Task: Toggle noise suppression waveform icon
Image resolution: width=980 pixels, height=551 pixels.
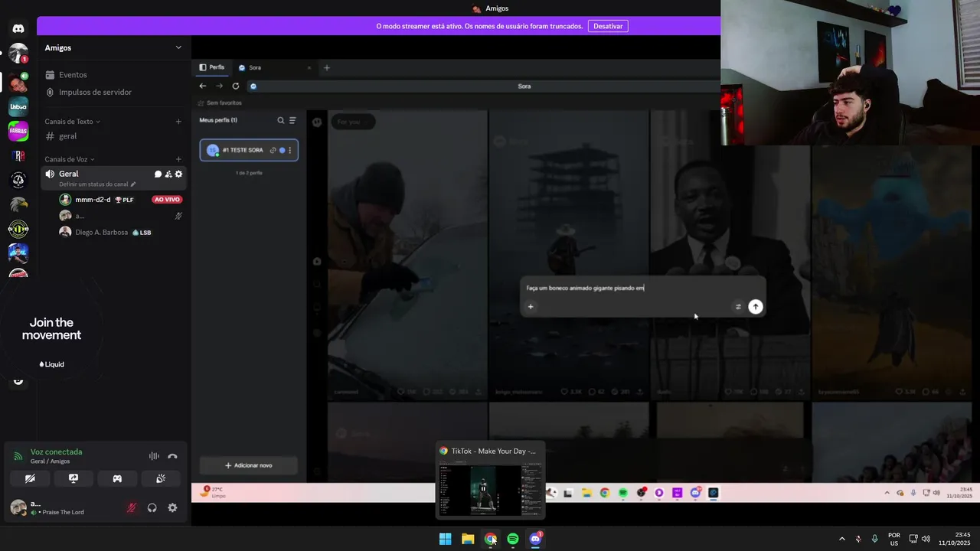Action: [154, 456]
